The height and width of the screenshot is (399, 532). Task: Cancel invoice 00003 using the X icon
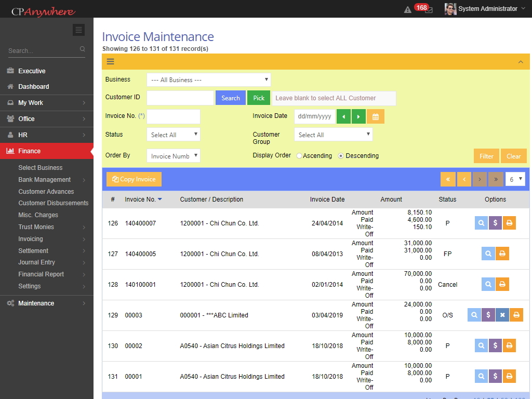tap(502, 315)
